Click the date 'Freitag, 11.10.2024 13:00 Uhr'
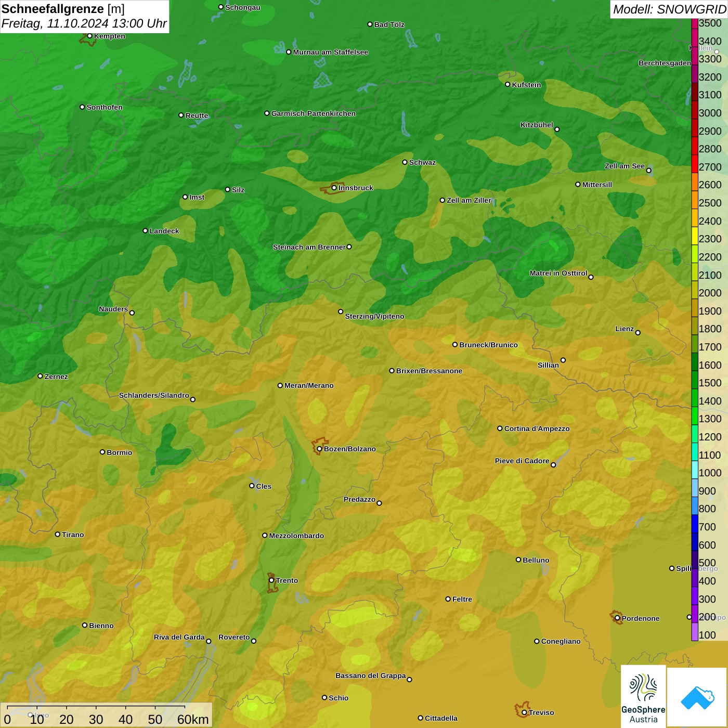 click(84, 23)
